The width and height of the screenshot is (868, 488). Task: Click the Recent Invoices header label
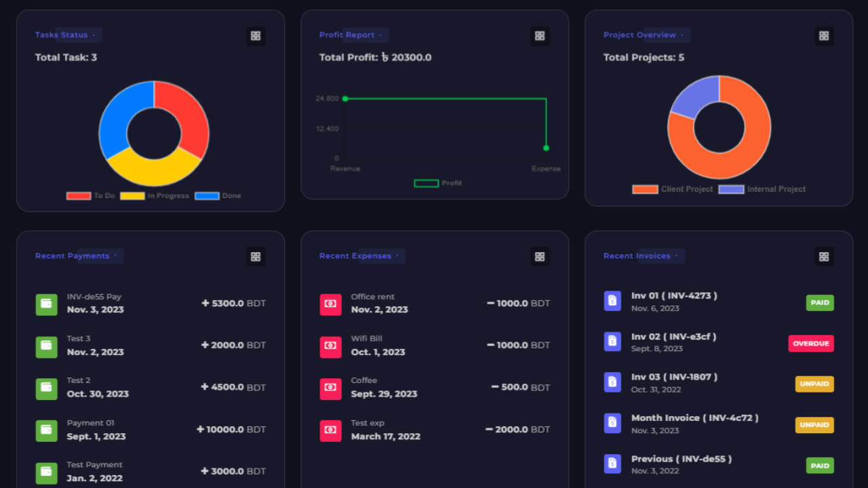[637, 256]
